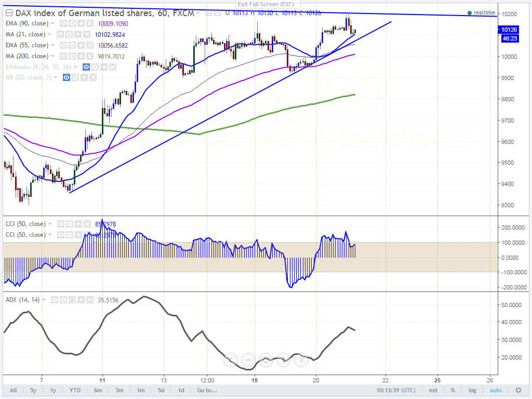
Task: Open the Go to... date dialog
Action: click(x=207, y=390)
